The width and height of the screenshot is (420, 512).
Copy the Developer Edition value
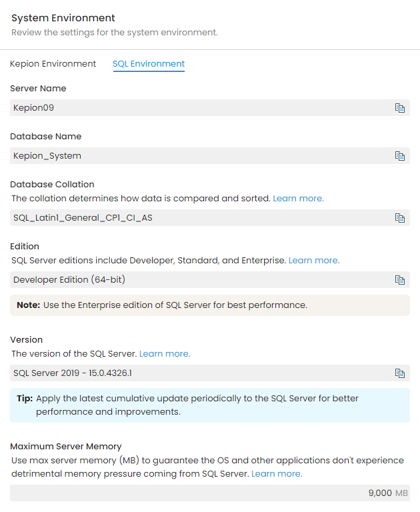[x=400, y=280]
